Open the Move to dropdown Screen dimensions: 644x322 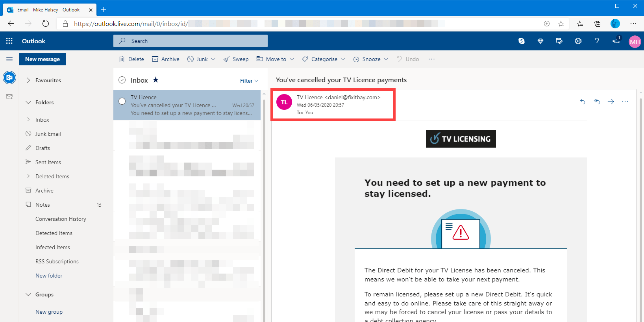coord(275,59)
